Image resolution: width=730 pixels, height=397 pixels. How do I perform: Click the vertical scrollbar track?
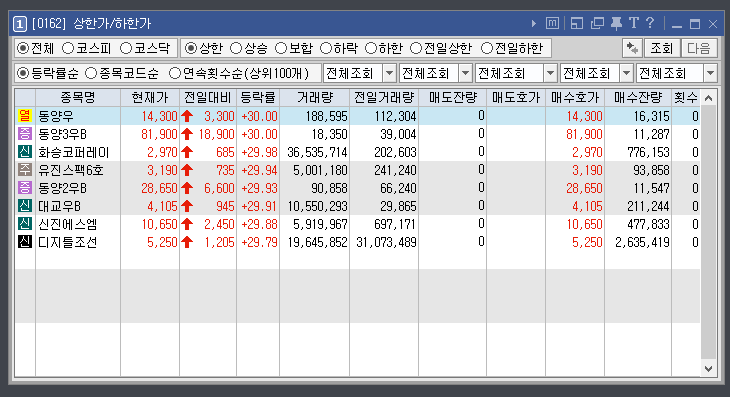[709, 233]
